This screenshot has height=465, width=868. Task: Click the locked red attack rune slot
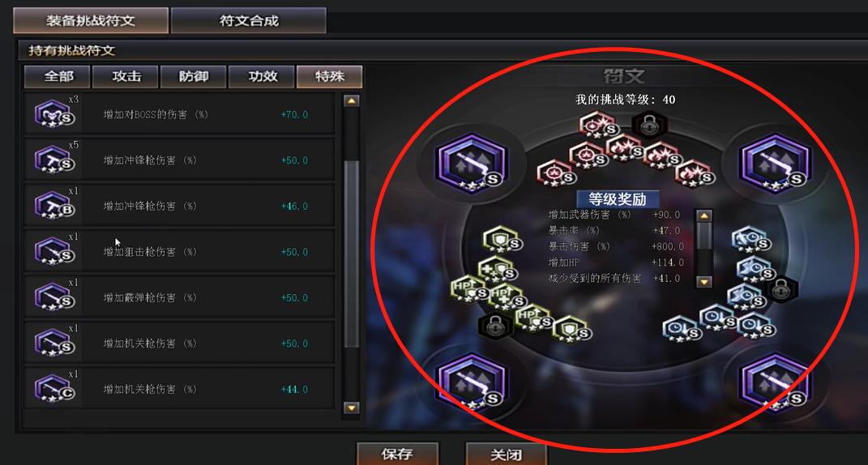tap(649, 125)
